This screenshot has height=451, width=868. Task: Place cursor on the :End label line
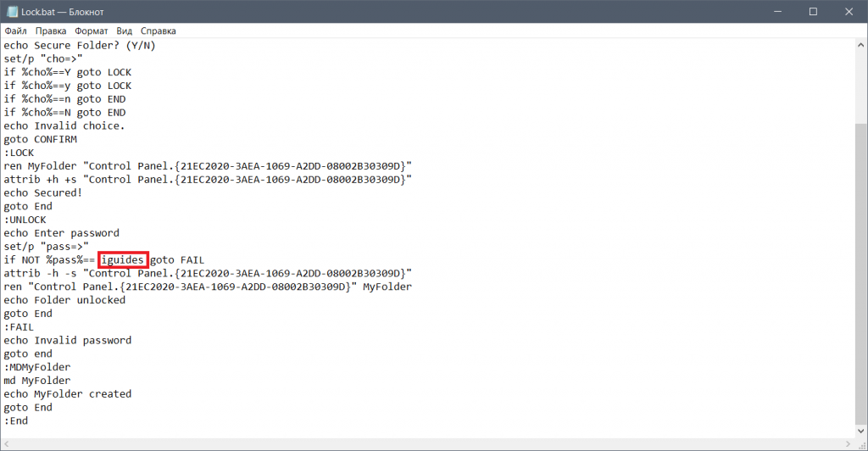[x=16, y=420]
